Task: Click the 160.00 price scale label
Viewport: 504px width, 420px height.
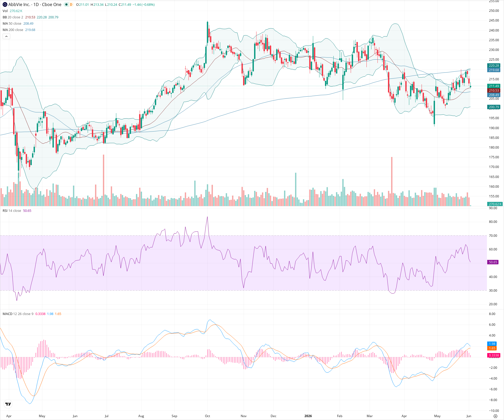Action: [x=494, y=187]
